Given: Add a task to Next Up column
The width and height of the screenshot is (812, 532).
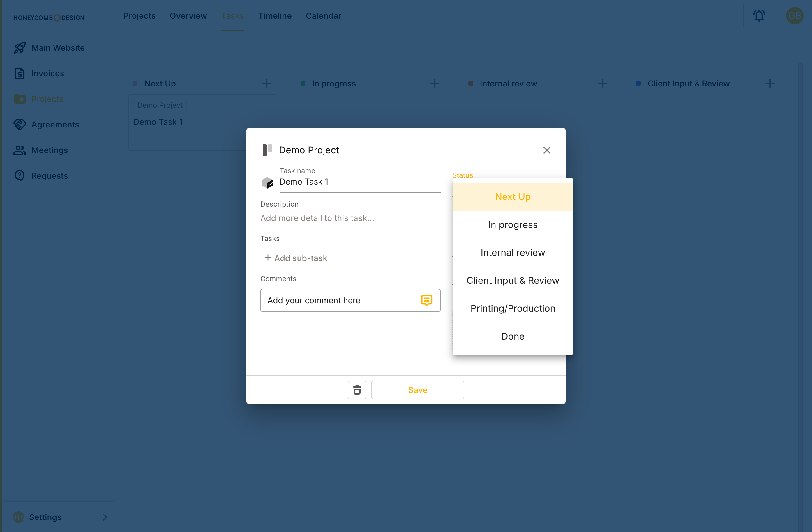Looking at the screenshot, I should click(267, 84).
